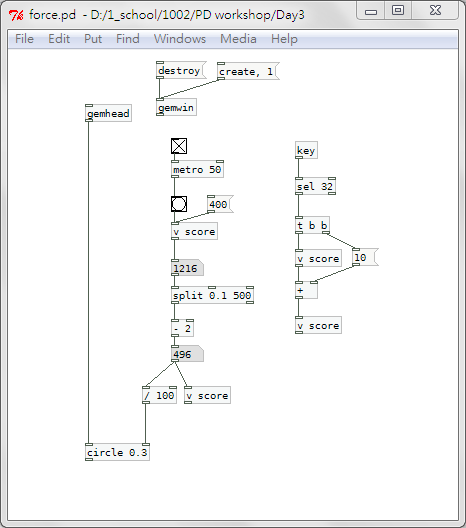
Task: Open the Help menu
Action: (284, 39)
